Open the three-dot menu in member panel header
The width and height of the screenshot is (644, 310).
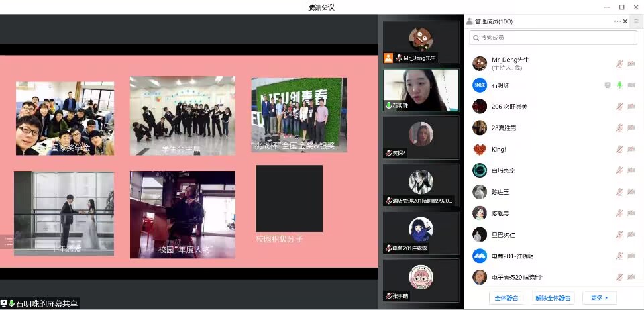coord(617,21)
